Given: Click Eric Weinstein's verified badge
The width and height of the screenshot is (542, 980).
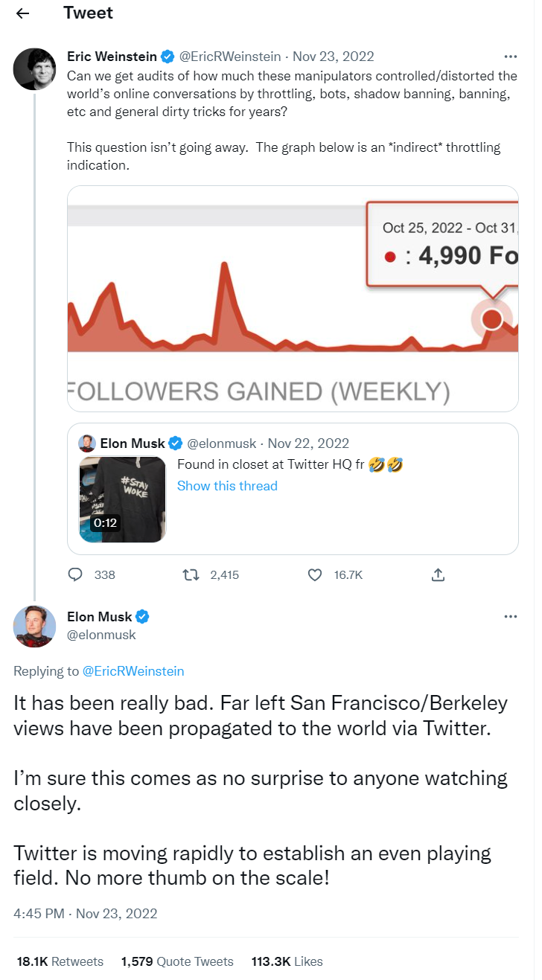Looking at the screenshot, I should [169, 57].
